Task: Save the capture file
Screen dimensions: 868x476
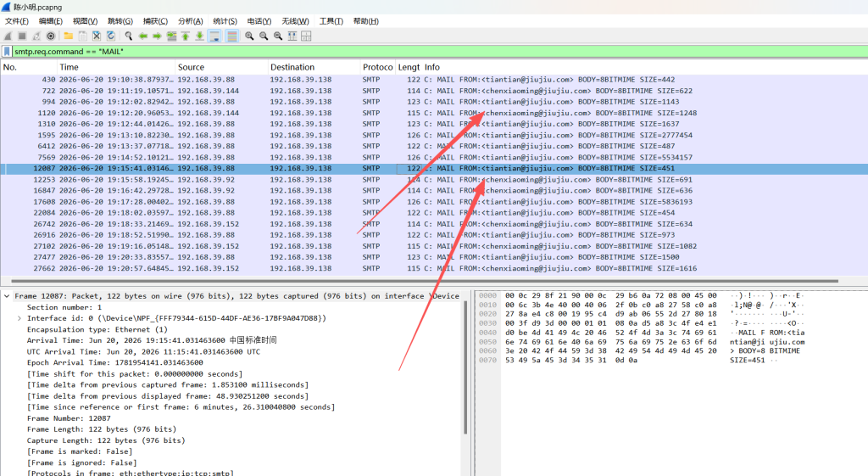Action: 82,36
